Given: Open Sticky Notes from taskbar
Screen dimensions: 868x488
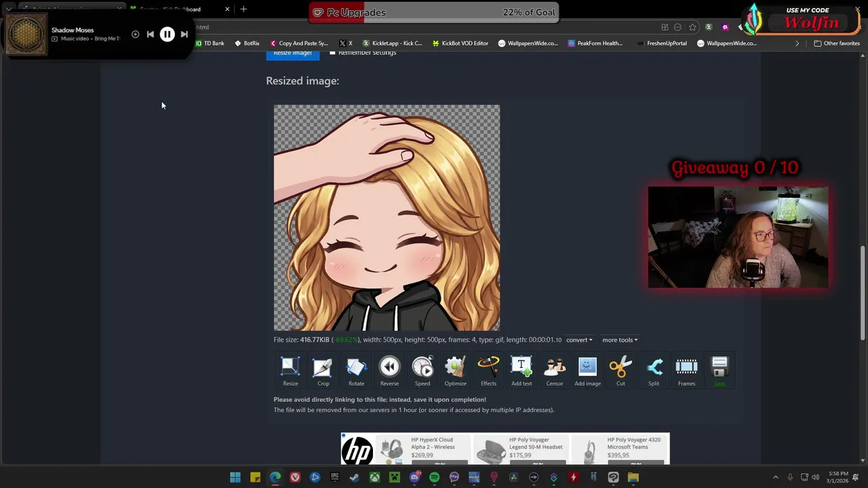Looking at the screenshot, I should [255, 477].
